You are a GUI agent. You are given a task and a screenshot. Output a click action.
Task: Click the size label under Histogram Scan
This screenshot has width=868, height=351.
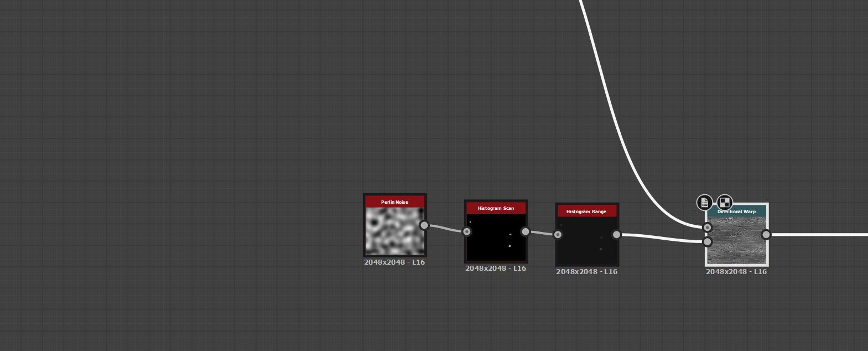496,268
